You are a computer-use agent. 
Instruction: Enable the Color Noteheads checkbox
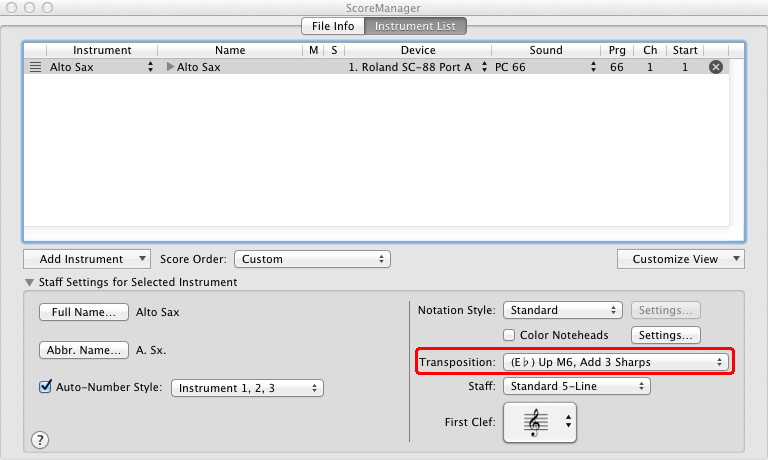pos(510,335)
